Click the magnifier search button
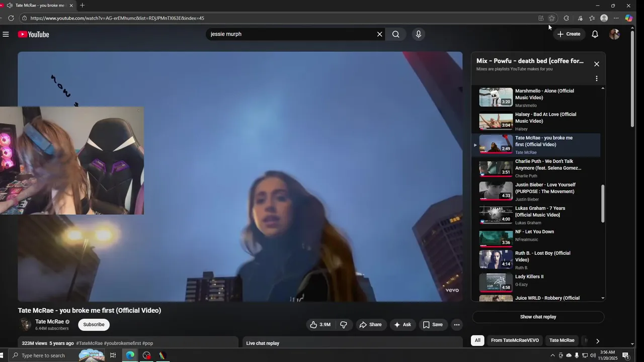Image resolution: width=644 pixels, height=362 pixels. coord(396,34)
